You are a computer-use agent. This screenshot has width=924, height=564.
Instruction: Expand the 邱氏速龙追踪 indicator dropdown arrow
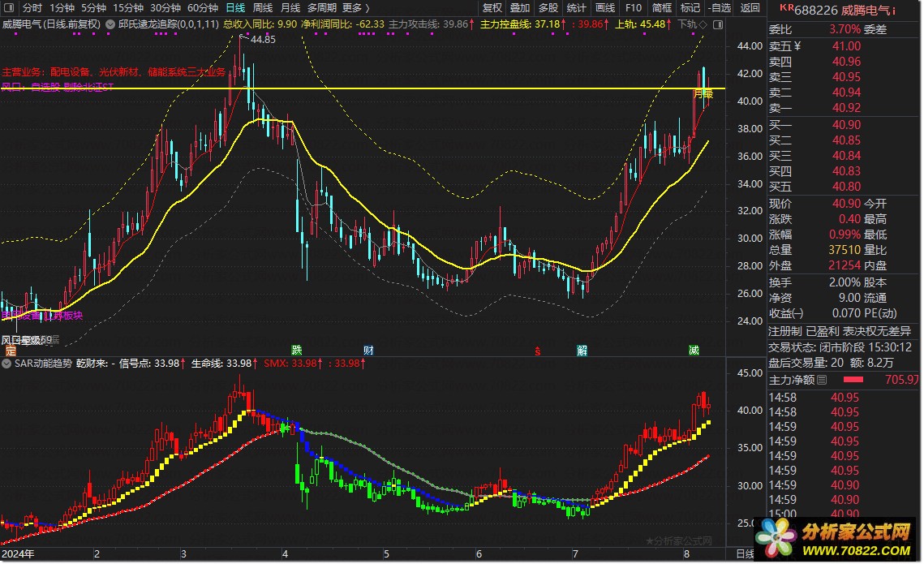click(x=110, y=25)
